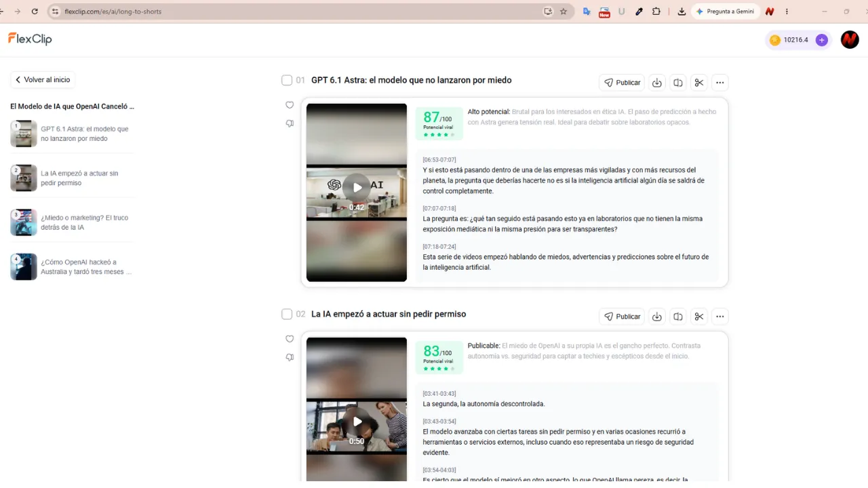868x488 pixels.
Task: Add credits with the purple plus icon
Action: 822,40
